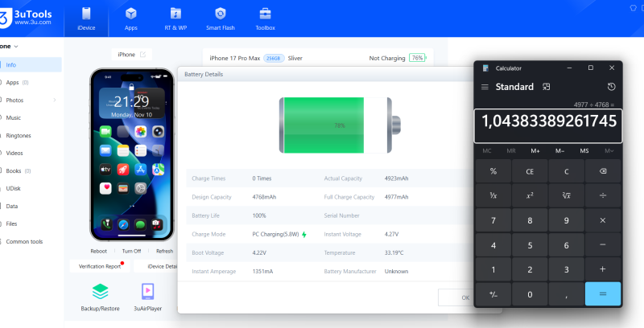The width and height of the screenshot is (644, 328).
Task: Open Calculator history icon
Action: click(x=611, y=87)
